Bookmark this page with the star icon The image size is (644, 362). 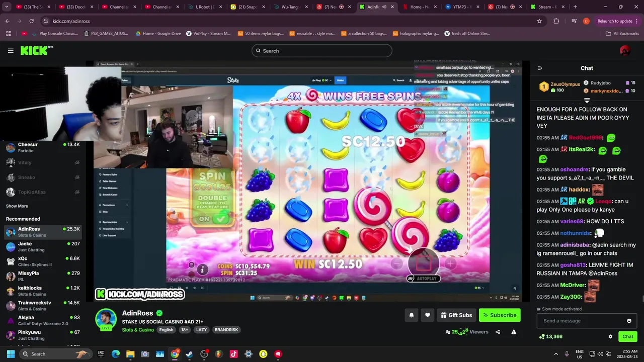(539, 21)
